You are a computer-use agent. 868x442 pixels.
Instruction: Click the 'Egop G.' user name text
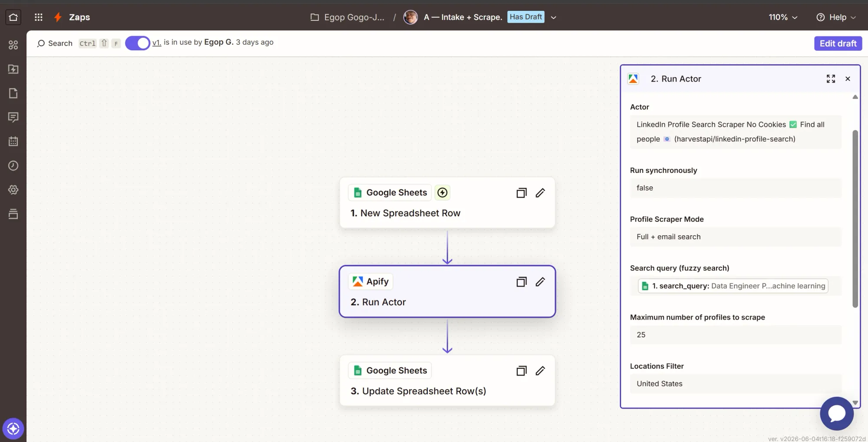pyautogui.click(x=219, y=42)
